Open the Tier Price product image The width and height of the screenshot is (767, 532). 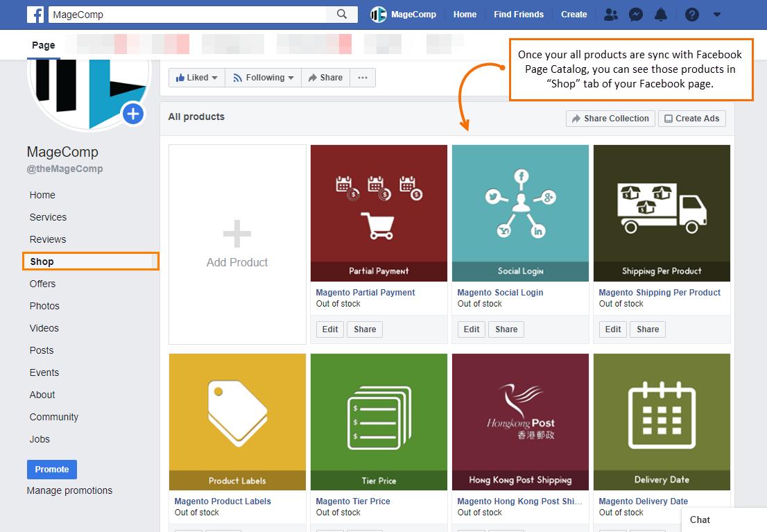pyautogui.click(x=379, y=422)
